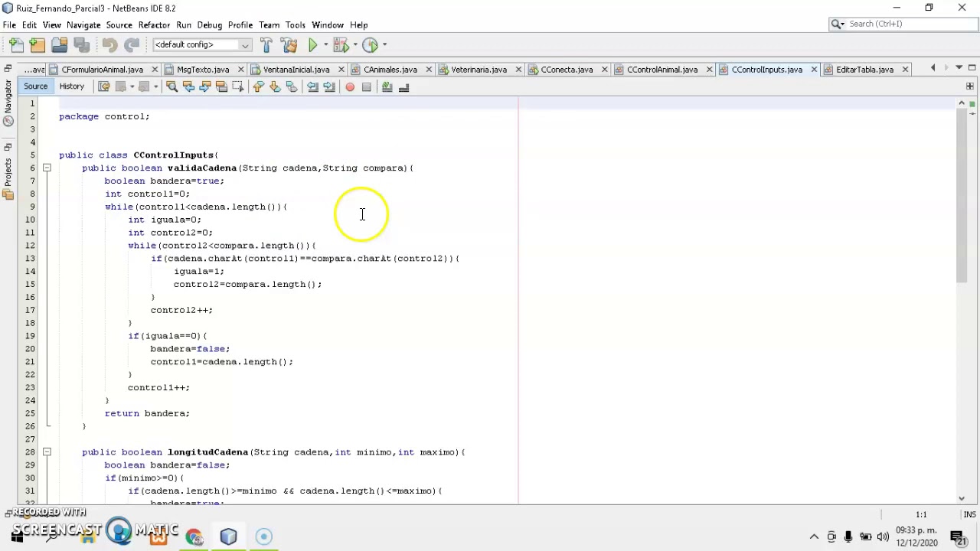The image size is (980, 551).
Task: Go to Previous Bookmark icon
Action: pyautogui.click(x=258, y=86)
